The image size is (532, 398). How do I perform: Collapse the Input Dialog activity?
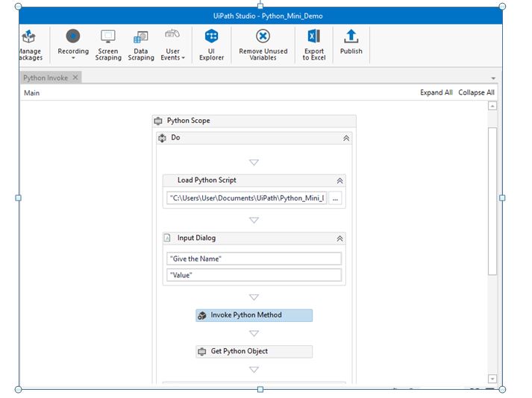click(x=339, y=239)
